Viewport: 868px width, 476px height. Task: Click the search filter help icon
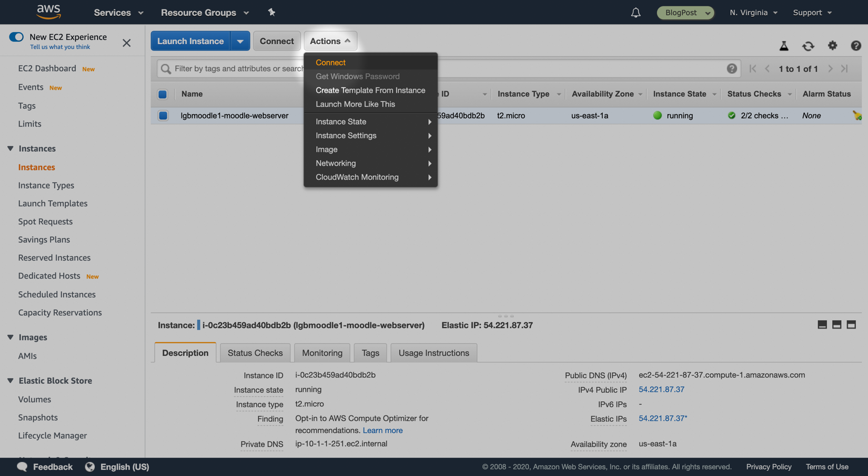pyautogui.click(x=731, y=68)
